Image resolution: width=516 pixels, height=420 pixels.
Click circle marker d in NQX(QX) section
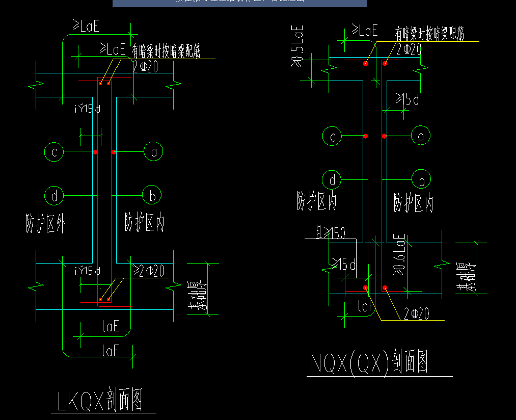pyautogui.click(x=332, y=180)
